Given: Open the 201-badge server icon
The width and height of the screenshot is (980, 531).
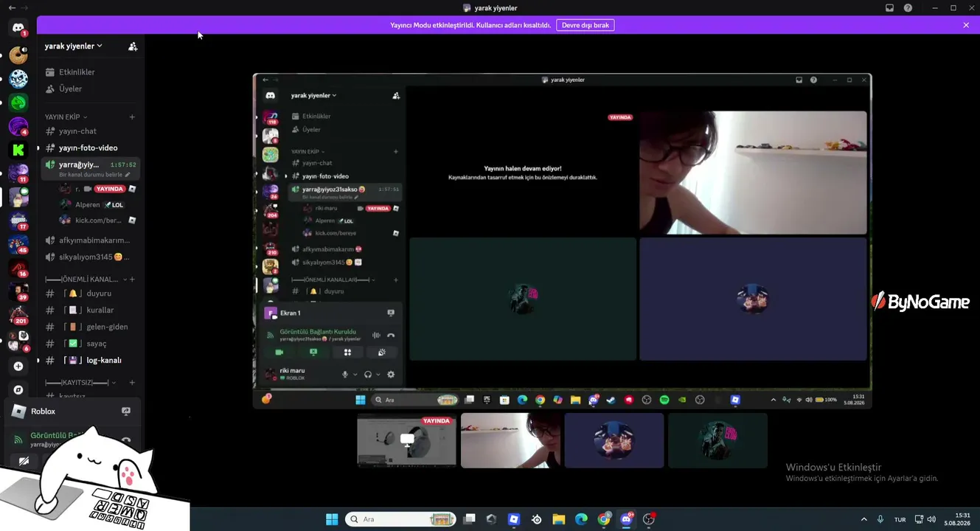Looking at the screenshot, I should [18, 316].
